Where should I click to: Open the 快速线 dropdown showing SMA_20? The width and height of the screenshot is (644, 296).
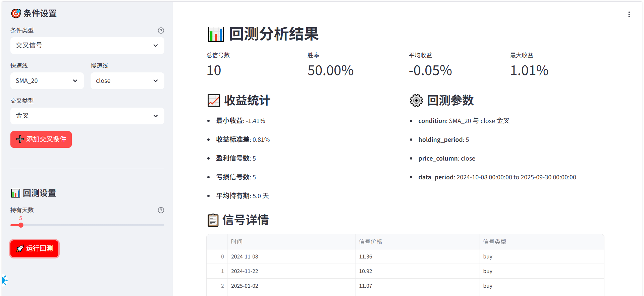click(47, 81)
